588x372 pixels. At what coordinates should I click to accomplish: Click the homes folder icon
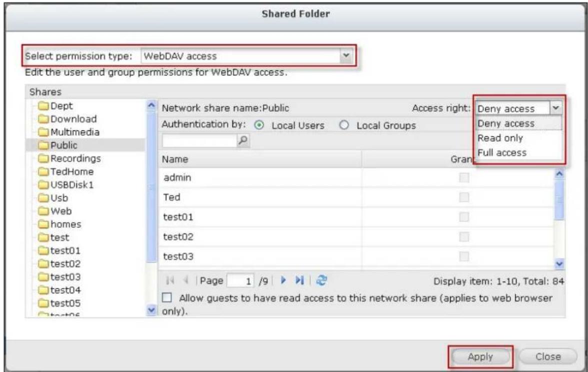[44, 224]
